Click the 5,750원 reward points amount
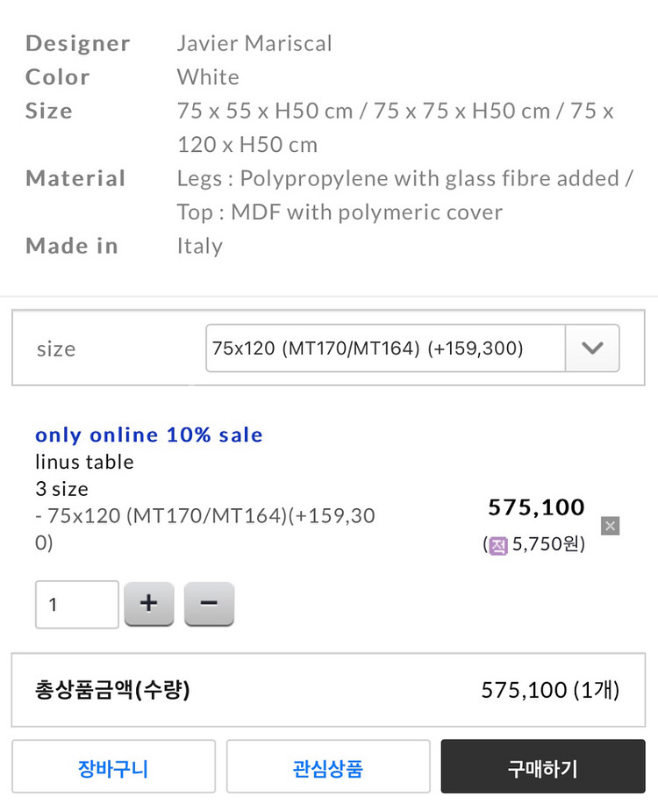The height and width of the screenshot is (812, 658). coord(548,544)
